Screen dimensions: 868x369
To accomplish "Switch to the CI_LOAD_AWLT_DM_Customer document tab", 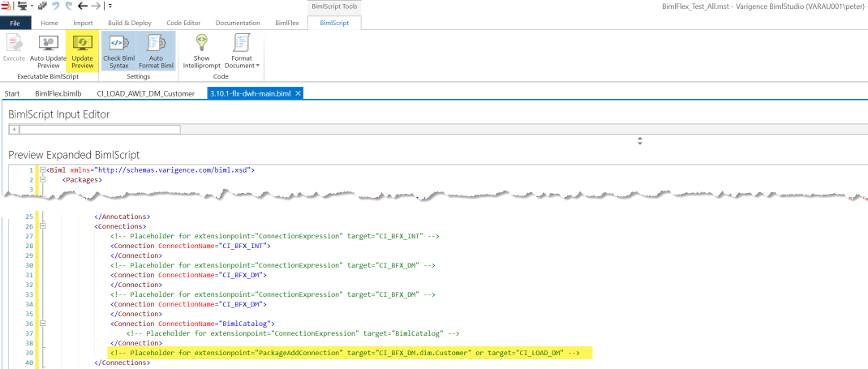I will [146, 93].
